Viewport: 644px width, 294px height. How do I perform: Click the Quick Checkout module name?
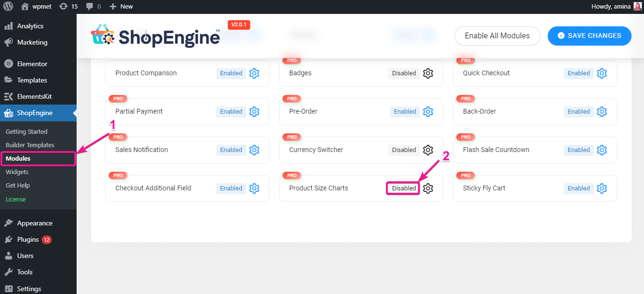(486, 73)
